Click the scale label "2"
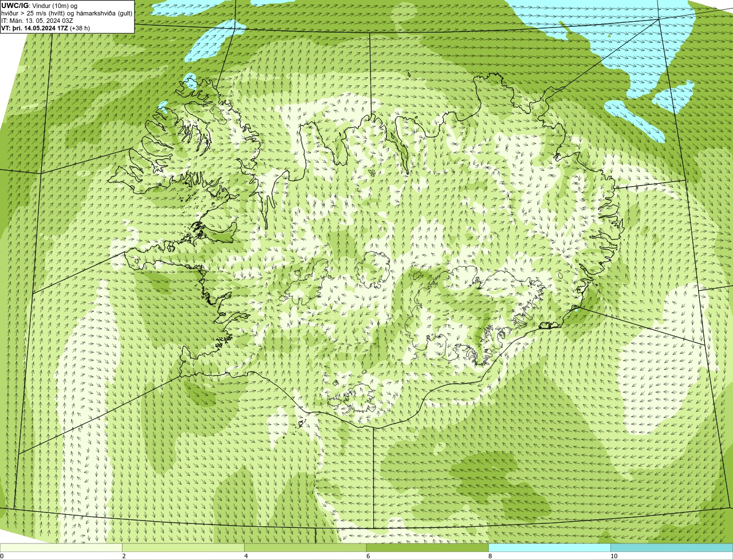Viewport: 733px width, 560px height. tap(124, 556)
